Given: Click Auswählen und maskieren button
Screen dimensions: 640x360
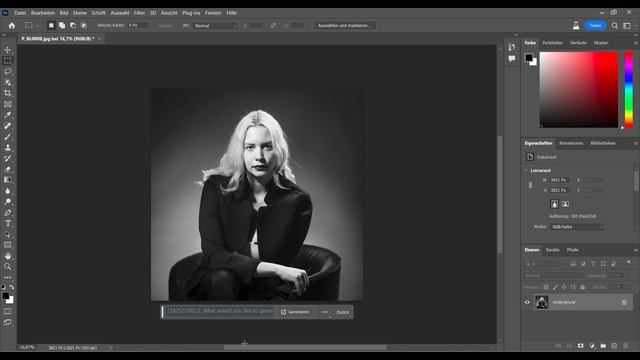Looking at the screenshot, I should [344, 25].
